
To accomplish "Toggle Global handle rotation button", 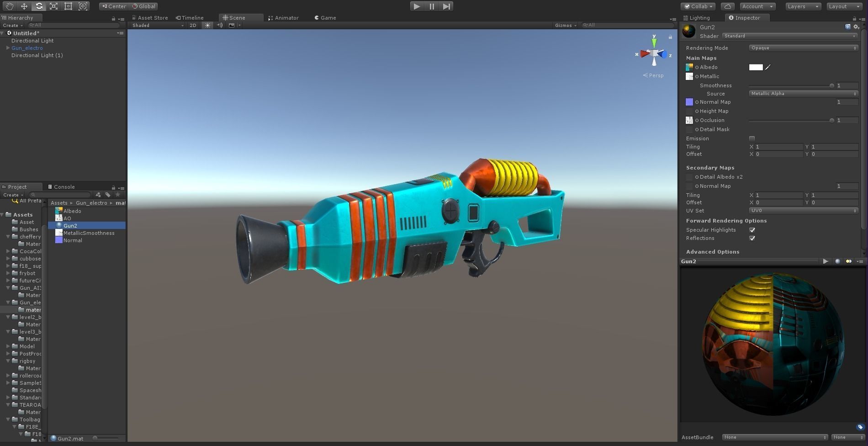I will (143, 6).
